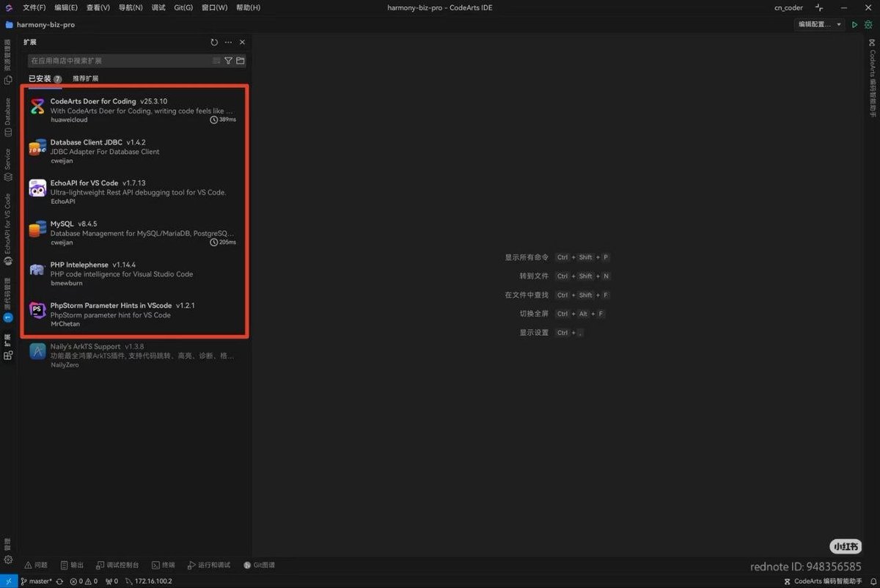Viewport: 880px width, 588px height.
Task: Click the master* branch indicator
Action: pos(36,581)
